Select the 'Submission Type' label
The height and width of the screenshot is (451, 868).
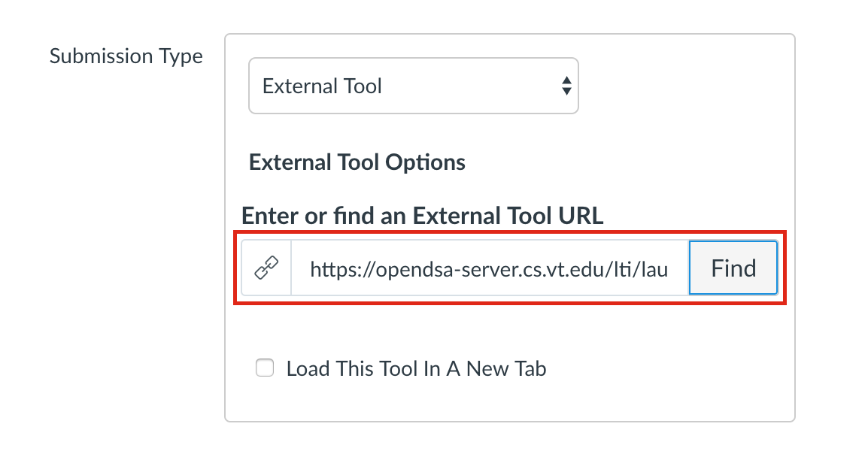click(126, 56)
